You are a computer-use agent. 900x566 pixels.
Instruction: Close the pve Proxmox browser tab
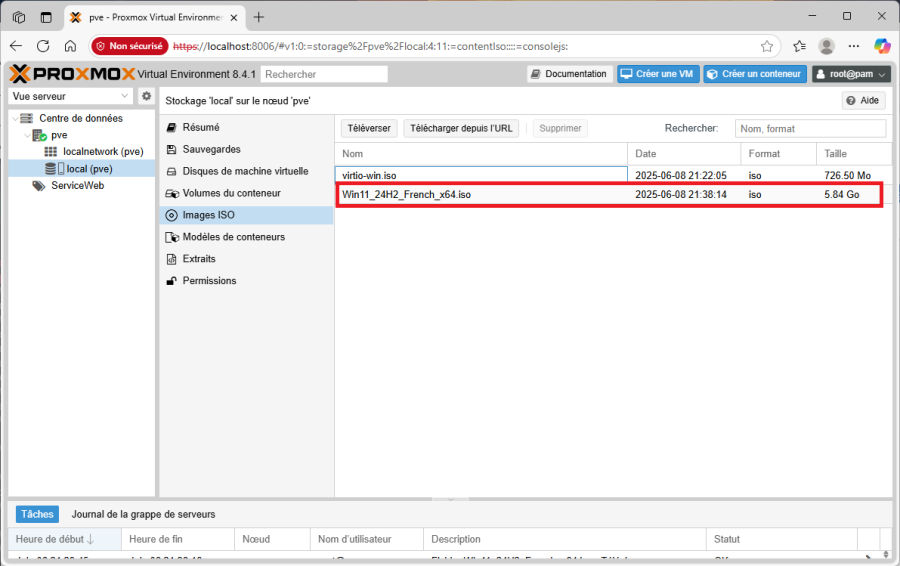coord(234,18)
